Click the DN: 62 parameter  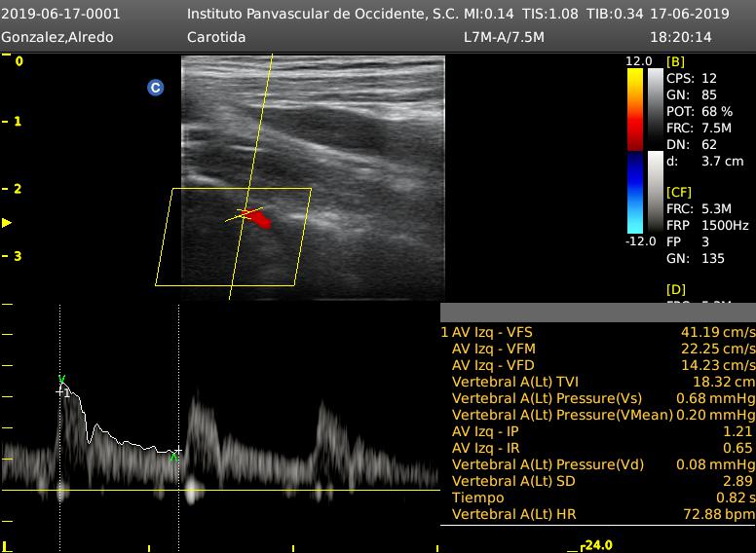tap(692, 144)
